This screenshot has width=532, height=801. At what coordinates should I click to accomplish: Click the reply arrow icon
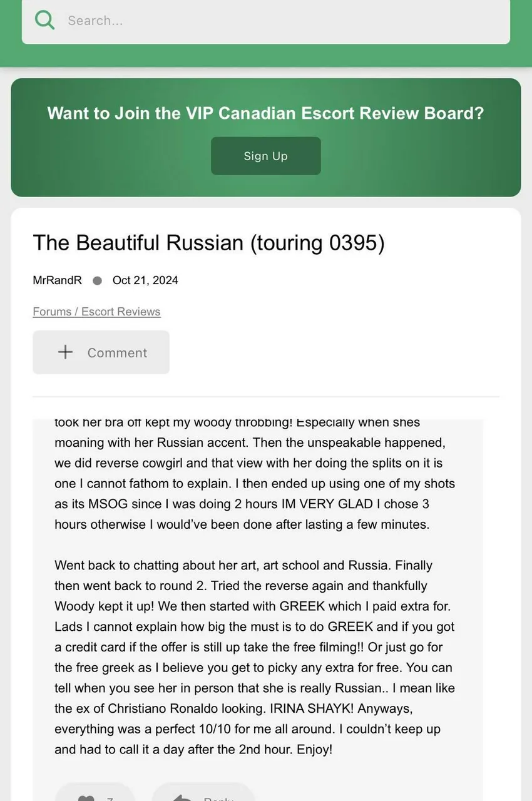click(x=182, y=798)
